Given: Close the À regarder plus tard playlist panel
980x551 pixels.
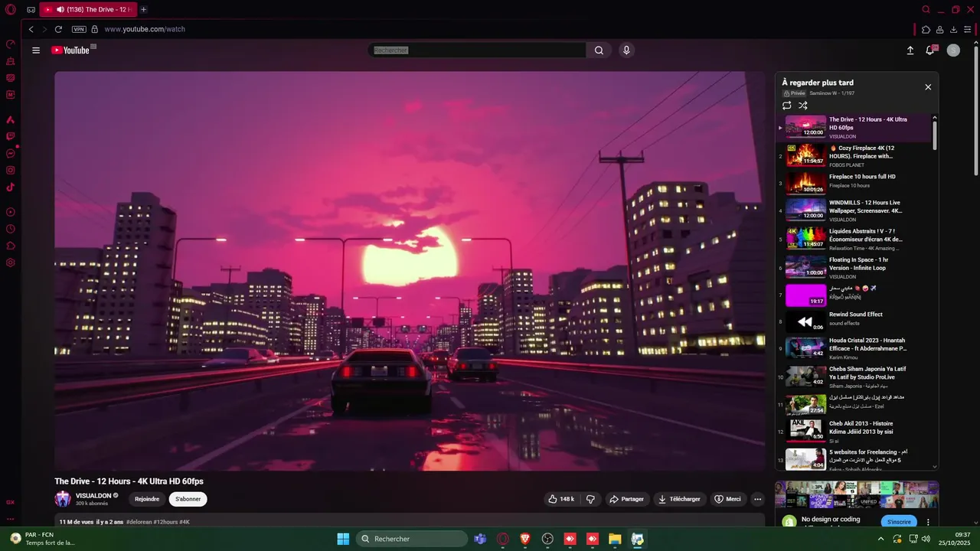Looking at the screenshot, I should pyautogui.click(x=928, y=87).
